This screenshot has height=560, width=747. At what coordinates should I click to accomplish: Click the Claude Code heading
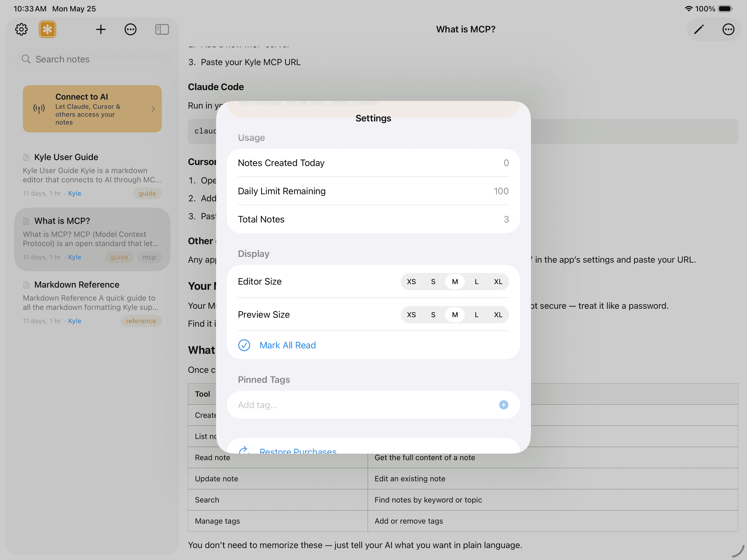pos(216,87)
